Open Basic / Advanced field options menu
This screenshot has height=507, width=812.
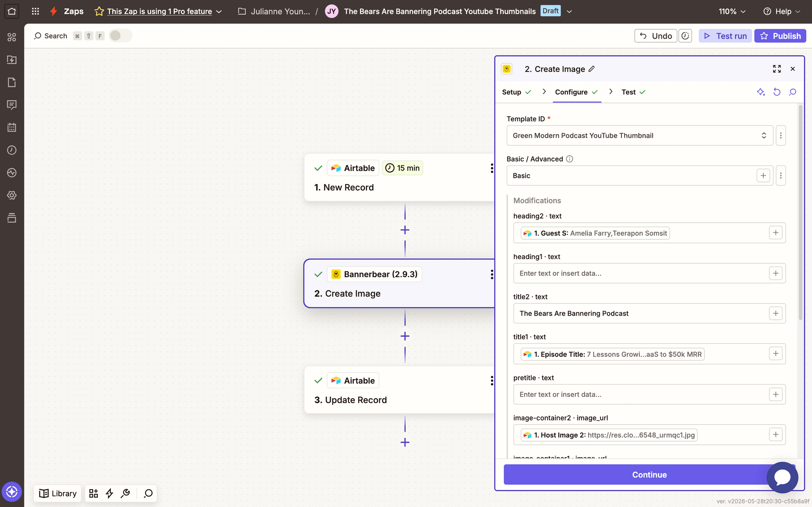click(781, 175)
